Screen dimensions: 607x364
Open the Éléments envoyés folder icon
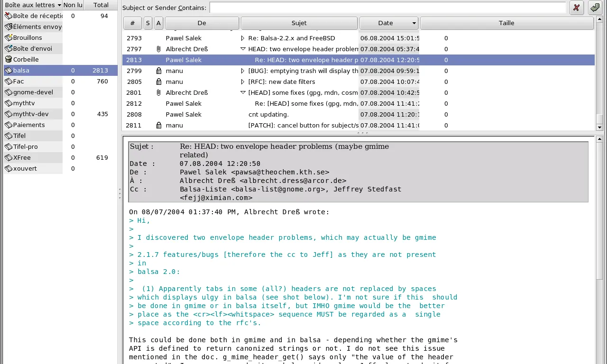[x=9, y=27]
